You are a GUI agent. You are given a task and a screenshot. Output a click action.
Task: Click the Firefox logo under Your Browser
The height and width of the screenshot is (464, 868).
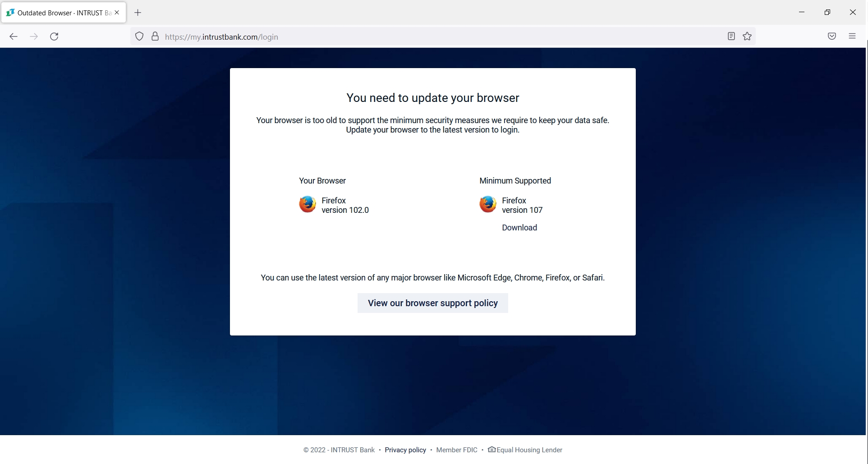307,204
